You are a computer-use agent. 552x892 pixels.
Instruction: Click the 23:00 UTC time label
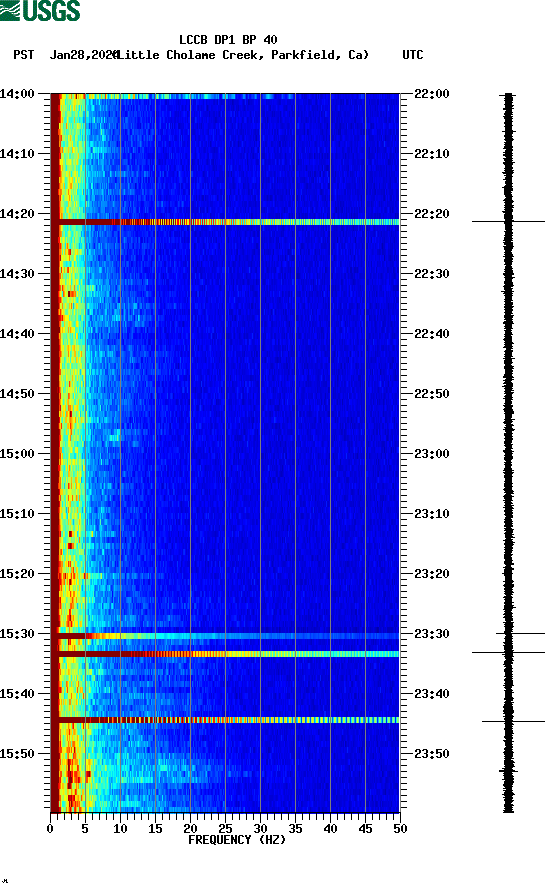432,454
